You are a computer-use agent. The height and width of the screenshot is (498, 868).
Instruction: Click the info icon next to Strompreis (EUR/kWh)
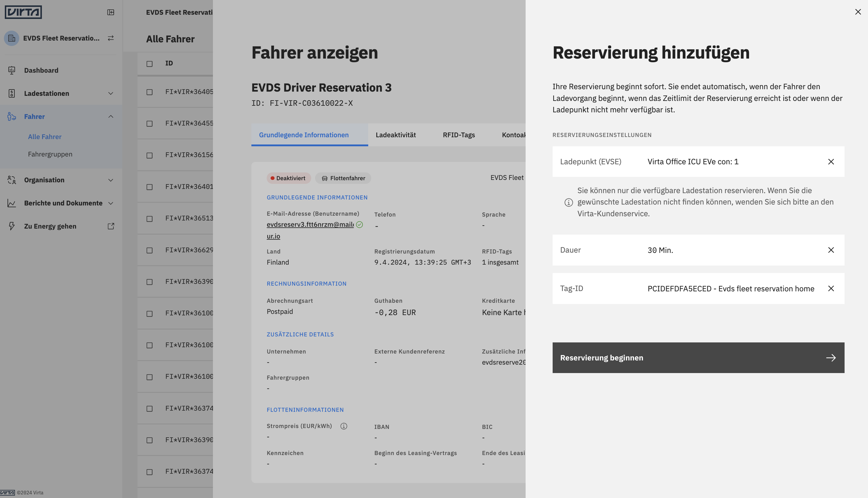coord(344,426)
